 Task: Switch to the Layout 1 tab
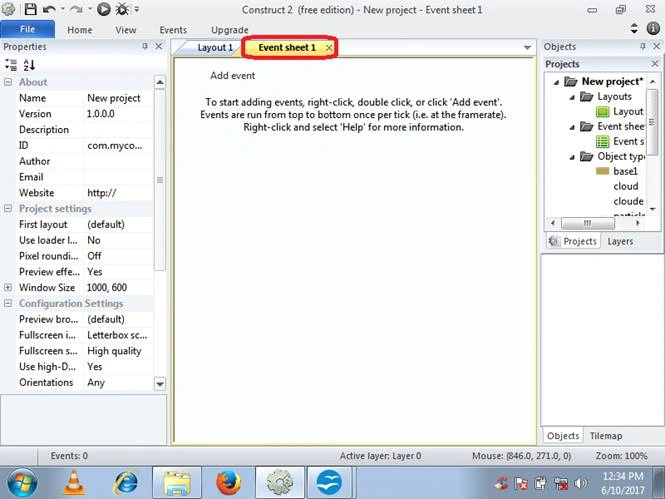pyautogui.click(x=215, y=47)
